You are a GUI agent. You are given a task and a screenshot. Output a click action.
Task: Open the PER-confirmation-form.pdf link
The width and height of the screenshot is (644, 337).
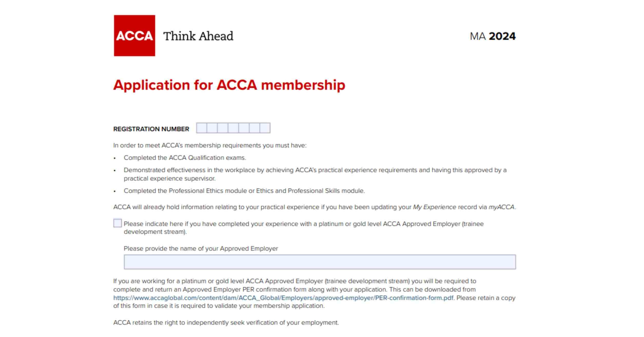[283, 298]
